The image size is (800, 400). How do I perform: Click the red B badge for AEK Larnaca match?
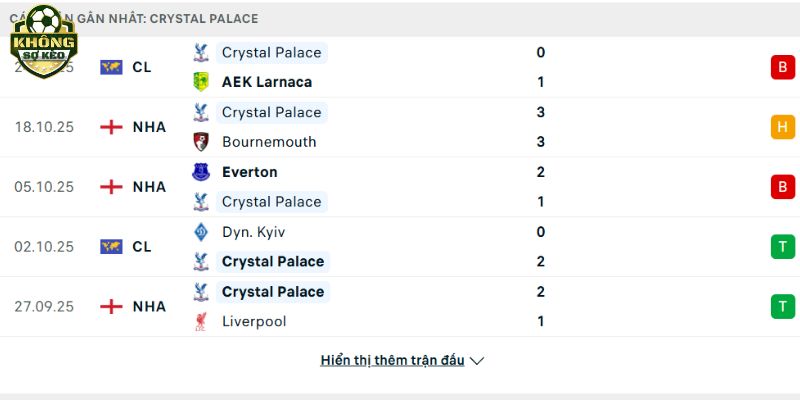pos(782,67)
